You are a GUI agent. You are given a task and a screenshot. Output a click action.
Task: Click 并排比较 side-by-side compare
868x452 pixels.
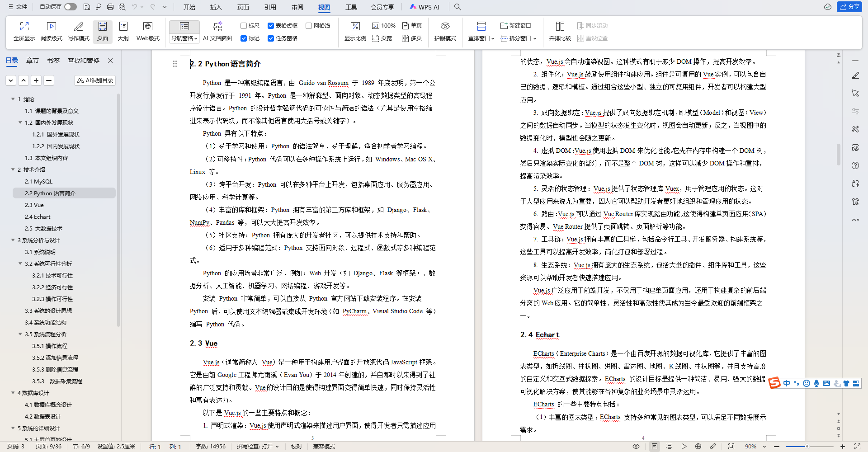[560, 32]
